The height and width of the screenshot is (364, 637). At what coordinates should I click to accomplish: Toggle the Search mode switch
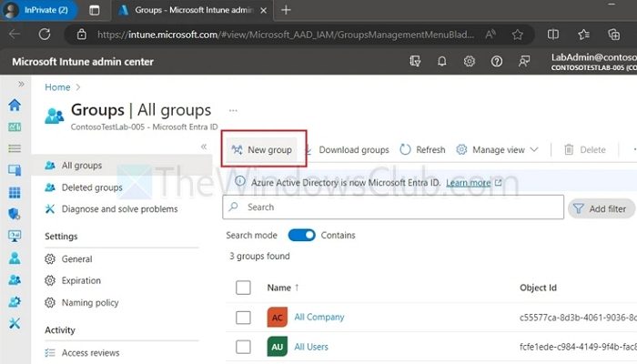pyautogui.click(x=301, y=235)
